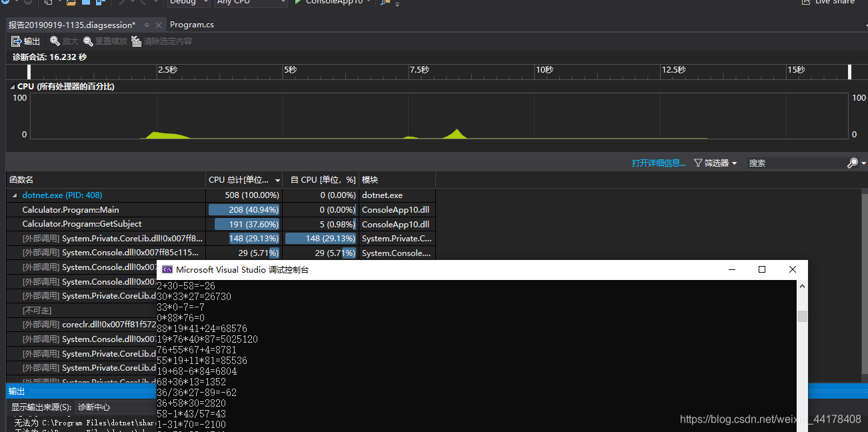The image size is (868, 432).
Task: Click the 29 (5.71%) self CPU cell
Action: point(321,253)
